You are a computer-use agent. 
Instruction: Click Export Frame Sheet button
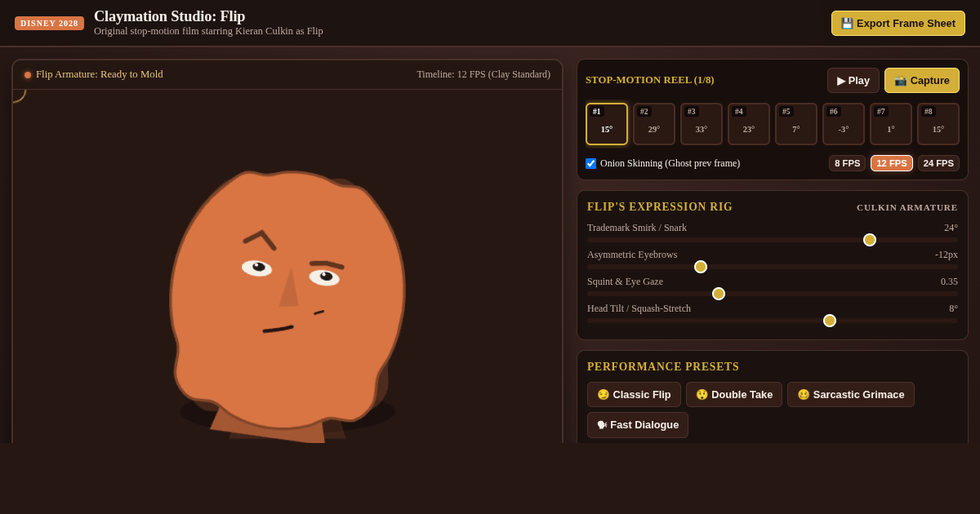point(898,23)
